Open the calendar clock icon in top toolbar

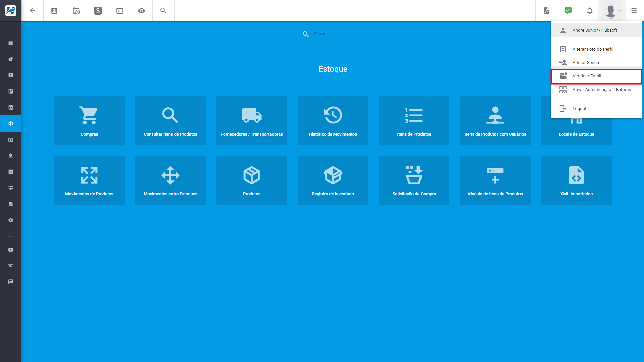pos(76,11)
